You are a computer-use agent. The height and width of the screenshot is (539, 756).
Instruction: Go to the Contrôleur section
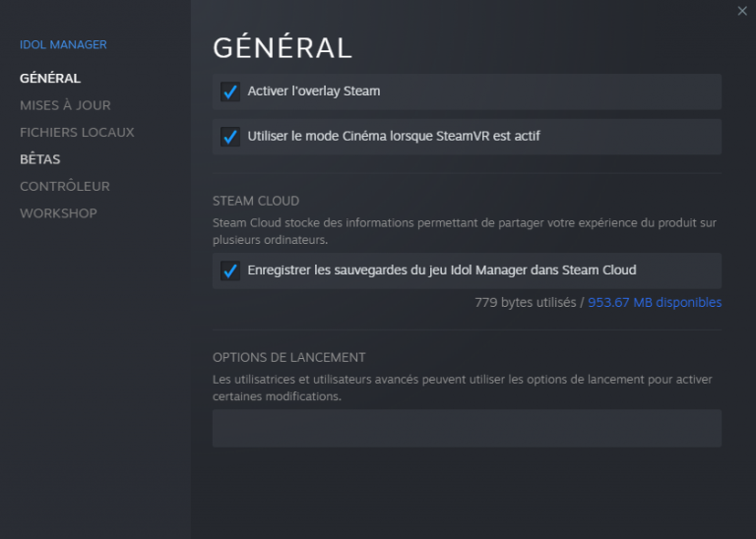[x=65, y=186]
